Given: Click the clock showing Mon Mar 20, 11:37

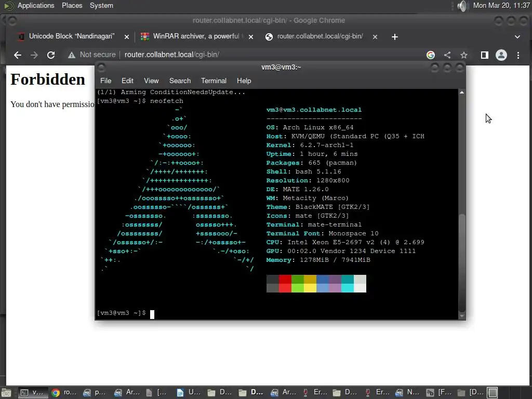Looking at the screenshot, I should [501, 5].
